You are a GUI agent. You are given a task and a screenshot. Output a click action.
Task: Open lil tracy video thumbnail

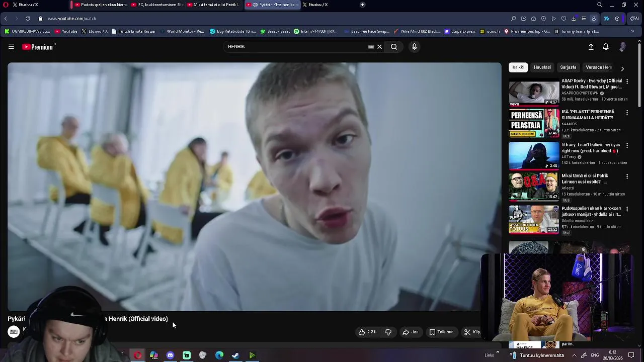(534, 156)
